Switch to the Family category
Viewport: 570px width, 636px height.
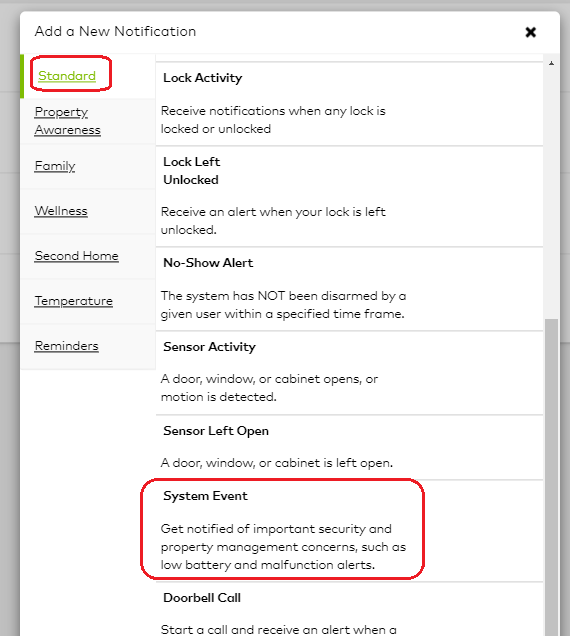55,166
